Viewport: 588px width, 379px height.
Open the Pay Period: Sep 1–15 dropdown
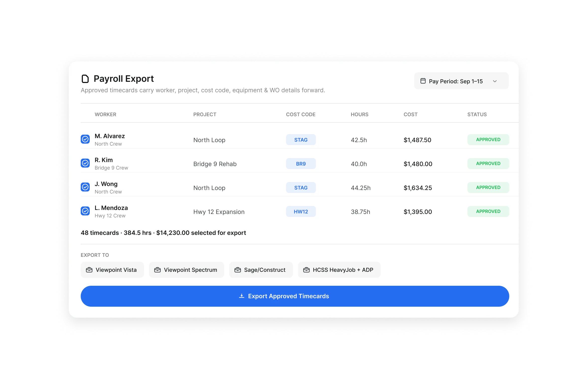coord(461,81)
